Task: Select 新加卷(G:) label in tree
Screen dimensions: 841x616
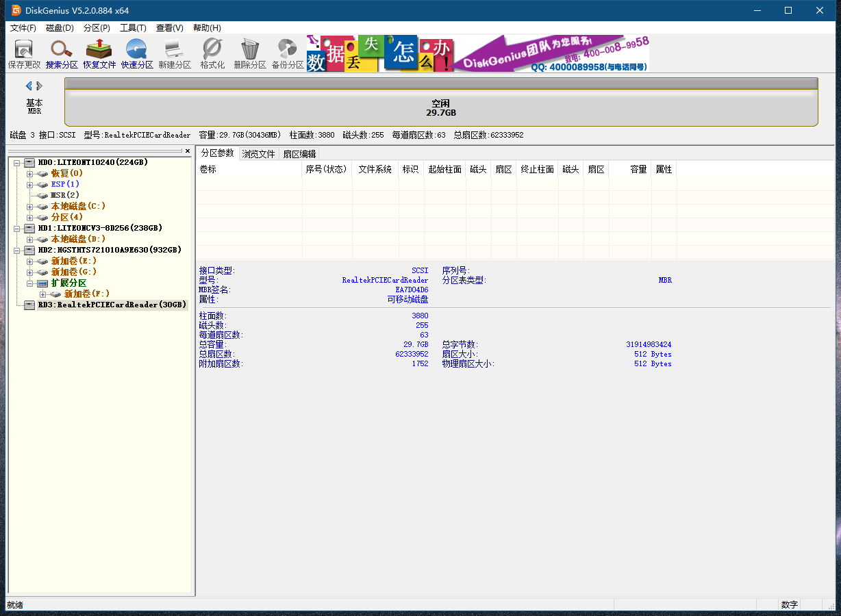Action: (x=74, y=272)
